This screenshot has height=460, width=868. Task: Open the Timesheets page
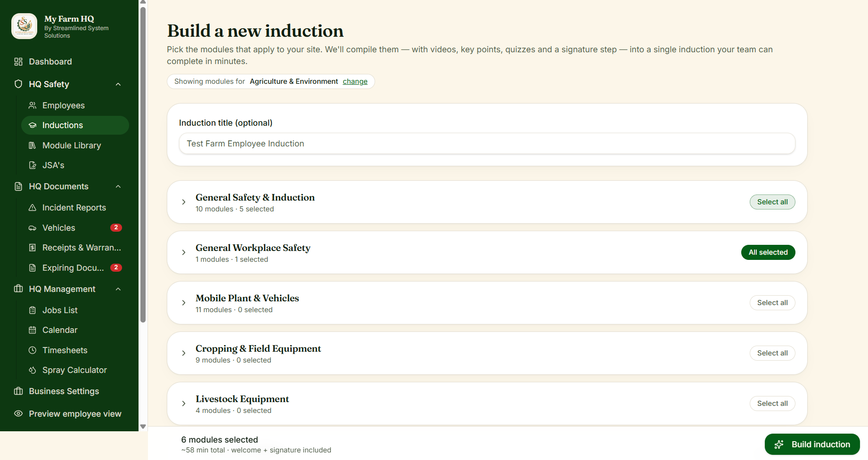(75, 350)
